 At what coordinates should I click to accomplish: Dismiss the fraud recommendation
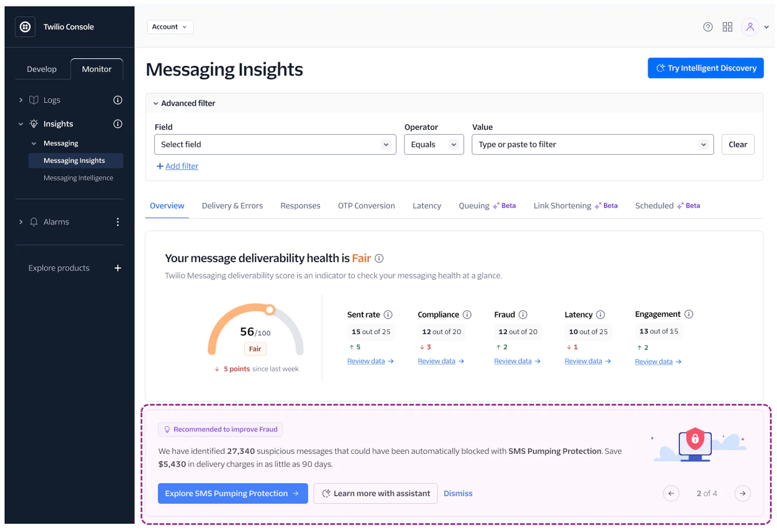(x=458, y=494)
